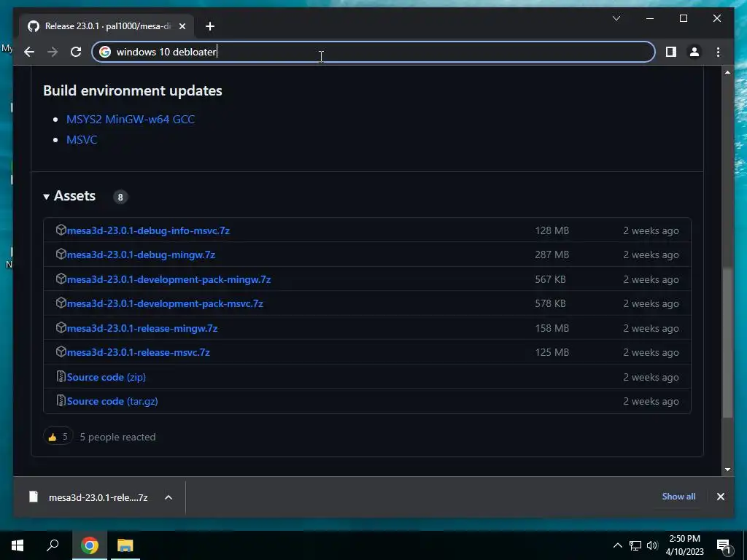The height and width of the screenshot is (560, 747).
Task: Download mesa3d-23.0.1-release-mingw.7z
Action: pos(142,328)
